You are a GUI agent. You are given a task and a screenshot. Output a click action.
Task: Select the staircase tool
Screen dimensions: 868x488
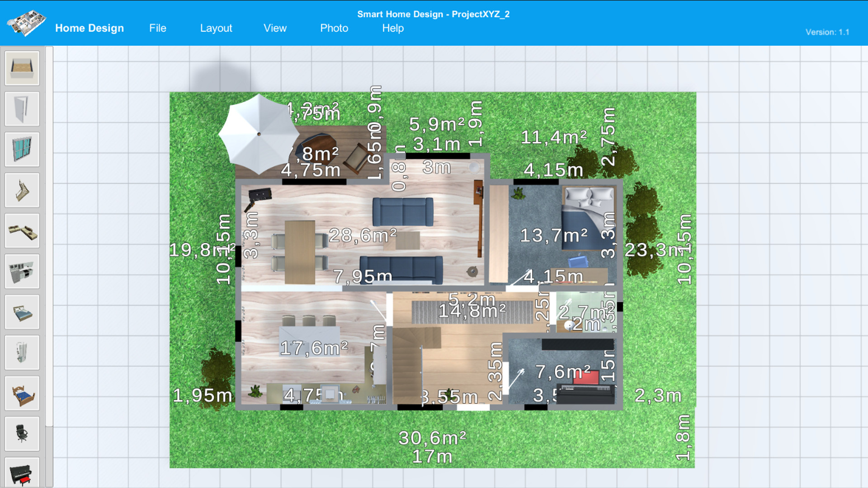[22, 190]
